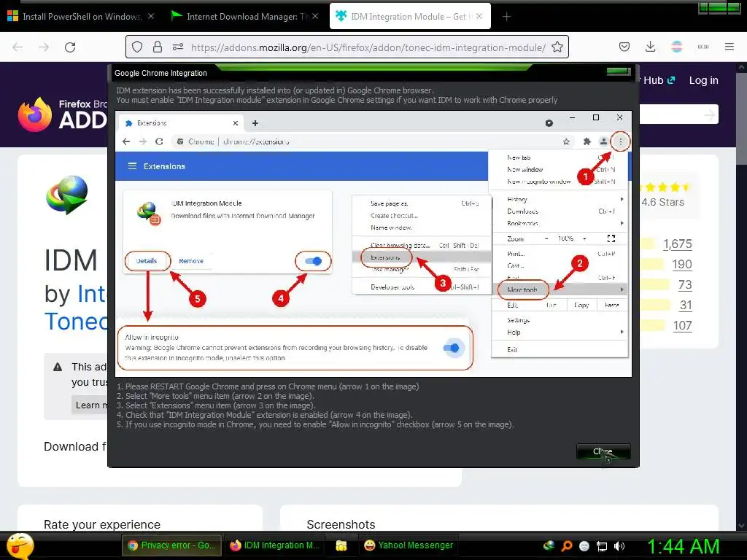The width and height of the screenshot is (747, 560).
Task: Click the Firefox Add-ons logo
Action: point(62,114)
